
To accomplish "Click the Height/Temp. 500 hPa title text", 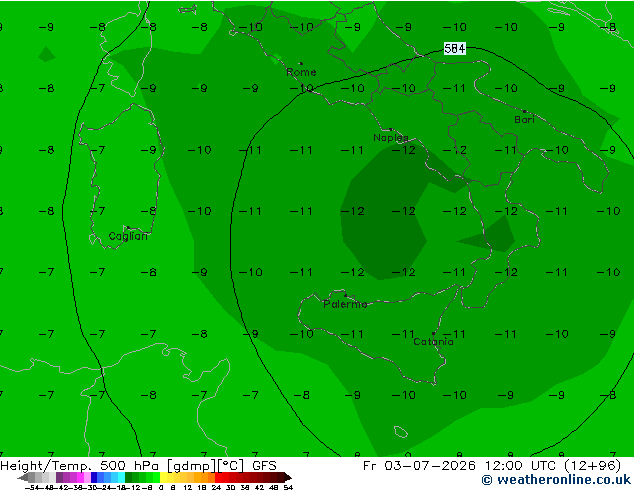I will coord(80,466).
